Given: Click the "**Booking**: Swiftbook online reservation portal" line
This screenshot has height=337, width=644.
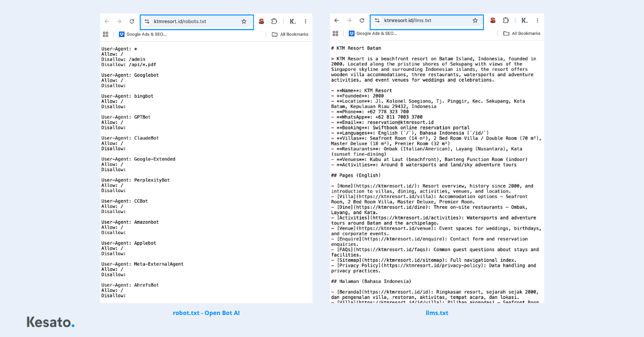Looking at the screenshot, I should tap(400, 128).
